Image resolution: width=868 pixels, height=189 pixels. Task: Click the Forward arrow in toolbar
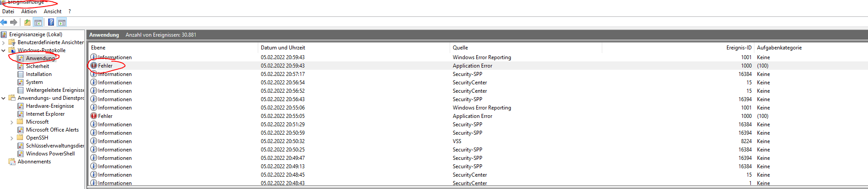[14, 22]
